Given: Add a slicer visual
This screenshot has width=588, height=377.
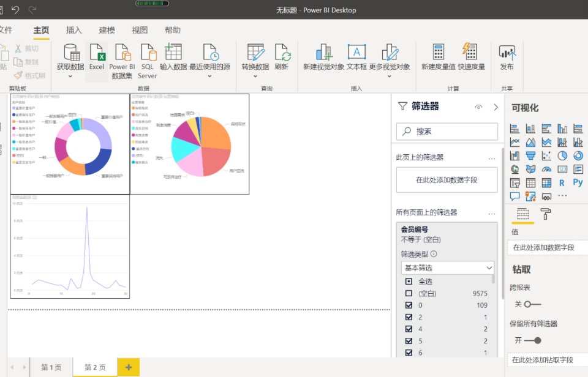Looking at the screenshot, I should coord(515,183).
